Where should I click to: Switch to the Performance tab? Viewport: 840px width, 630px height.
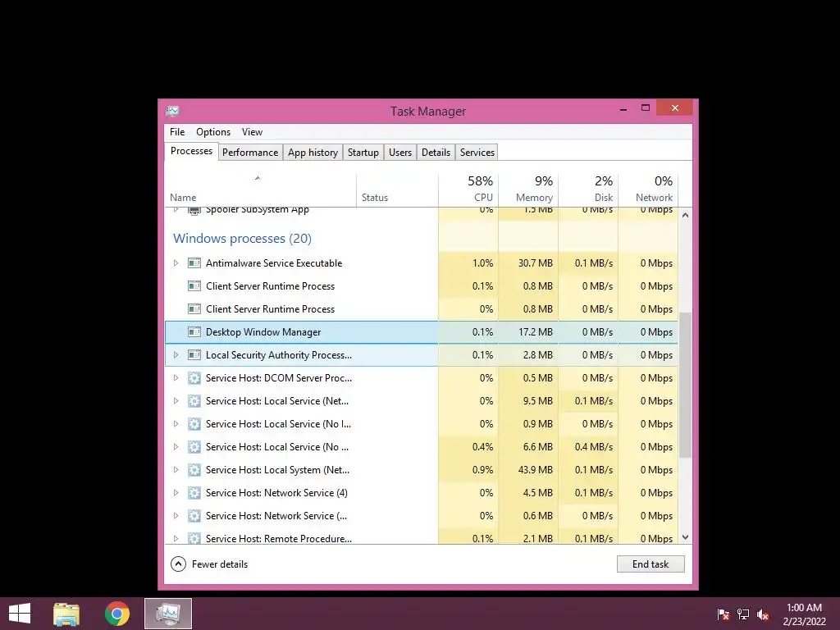[x=250, y=153]
